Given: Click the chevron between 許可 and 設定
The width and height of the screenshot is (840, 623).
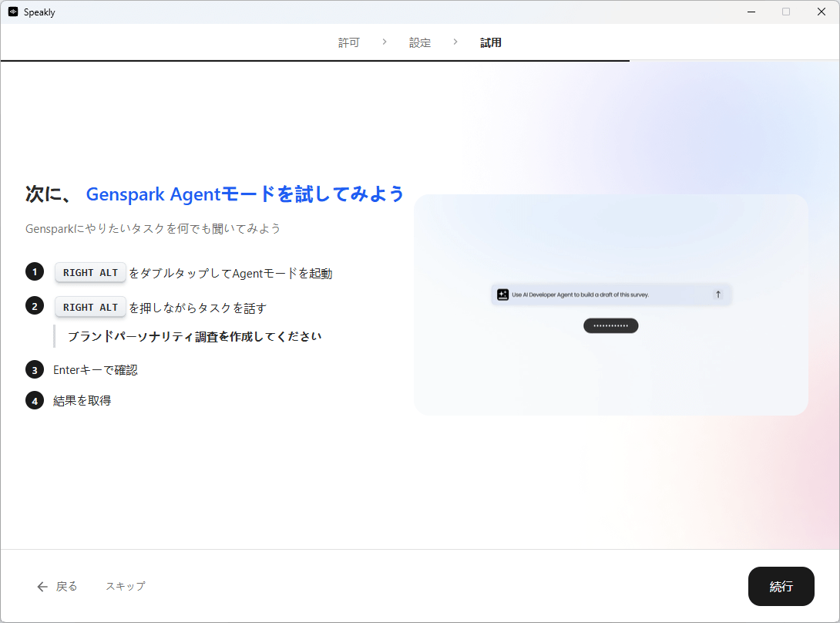Looking at the screenshot, I should [x=385, y=42].
